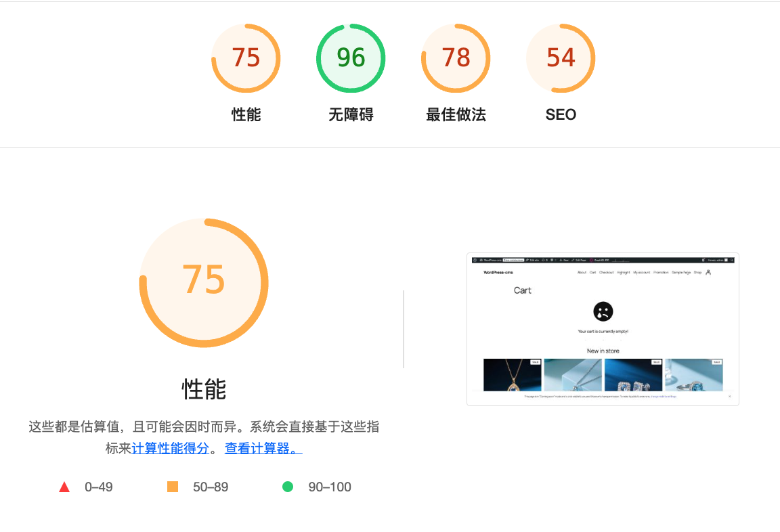Screen dimensions: 780x532
Task: Click the 性能 score gauge showing 75 in top row
Action: [246, 58]
